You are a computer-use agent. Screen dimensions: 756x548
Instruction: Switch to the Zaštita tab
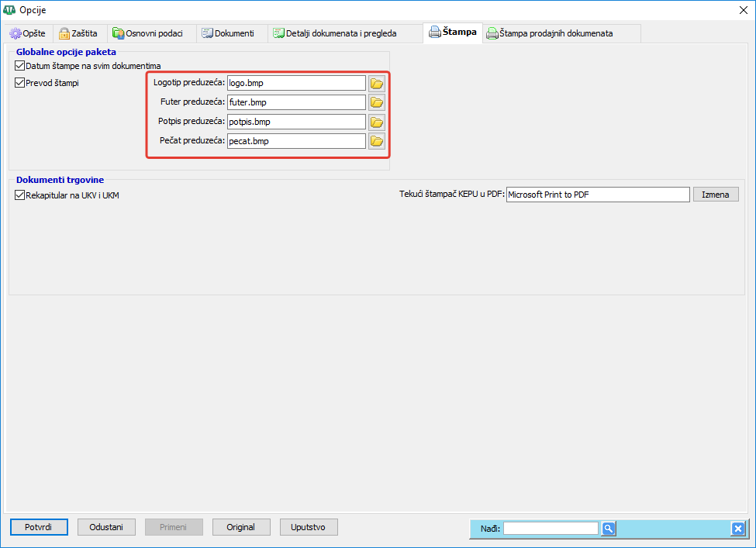pyautogui.click(x=78, y=33)
